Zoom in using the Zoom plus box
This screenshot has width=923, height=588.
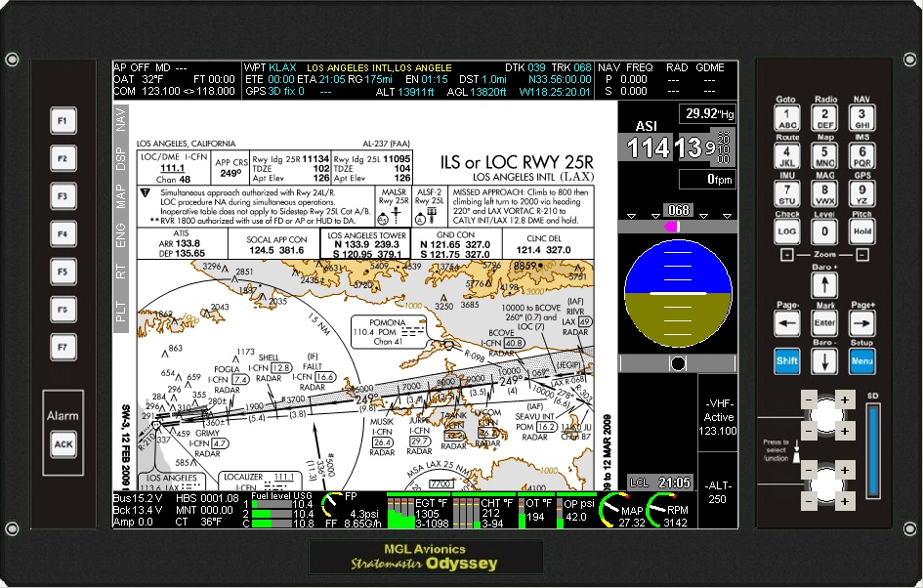787,255
